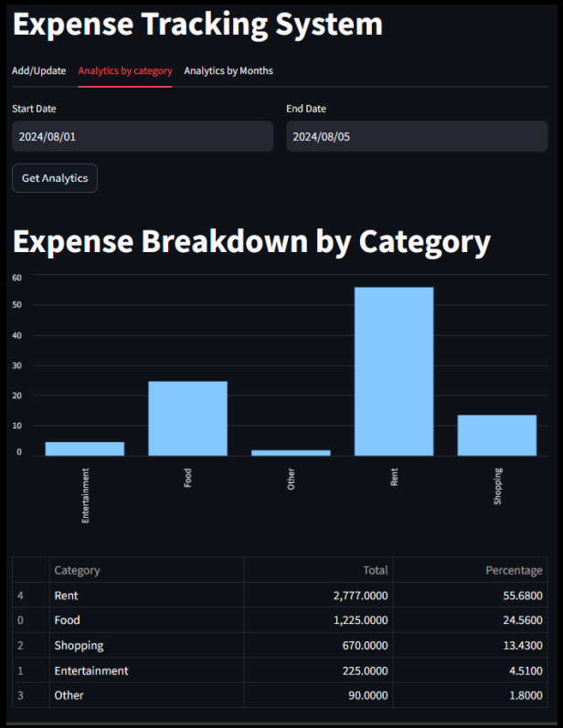Open the Analytics by Months tab

[x=228, y=70]
